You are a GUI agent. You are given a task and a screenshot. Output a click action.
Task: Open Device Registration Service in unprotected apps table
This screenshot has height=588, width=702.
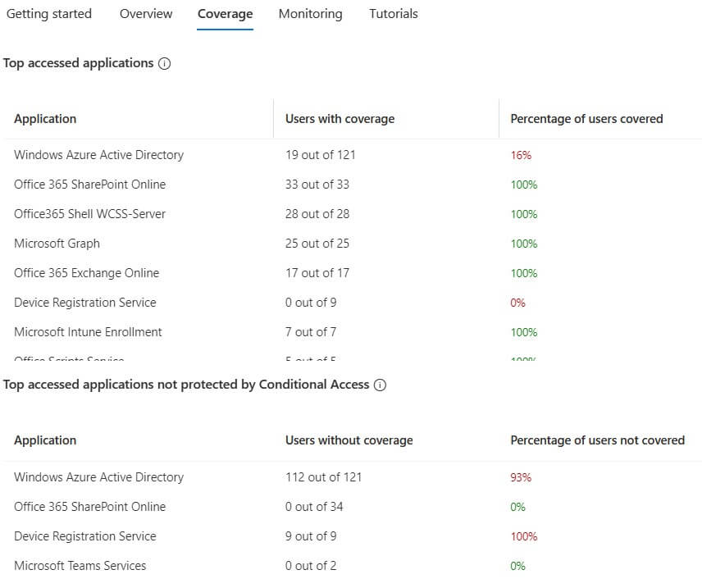pyautogui.click(x=84, y=536)
